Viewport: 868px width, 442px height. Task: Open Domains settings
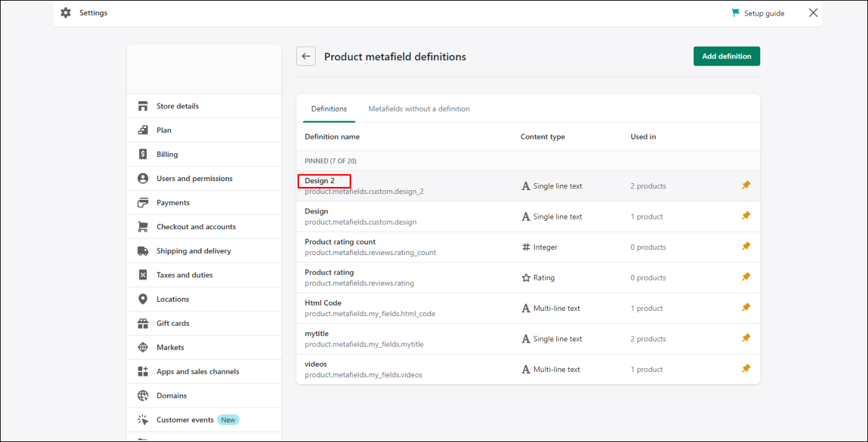click(204, 396)
